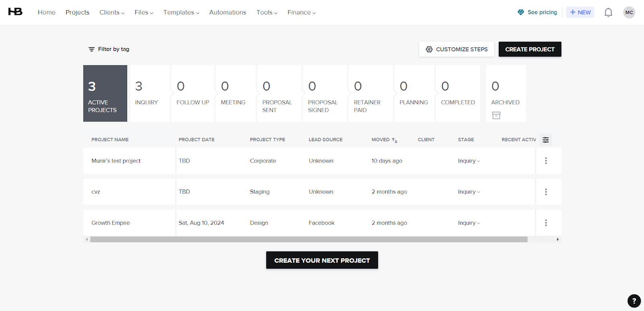Open the Filter by tag control

tap(109, 49)
